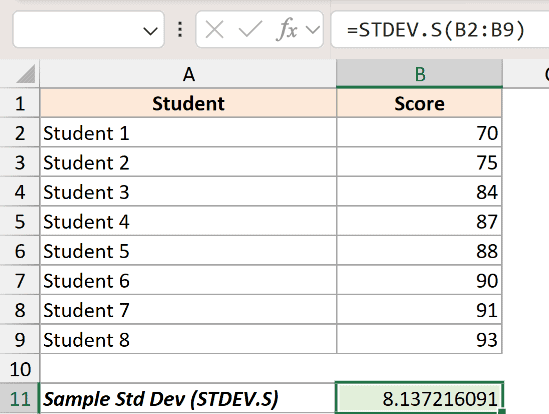Select row 1 header
The width and height of the screenshot is (549, 414).
tap(20, 103)
